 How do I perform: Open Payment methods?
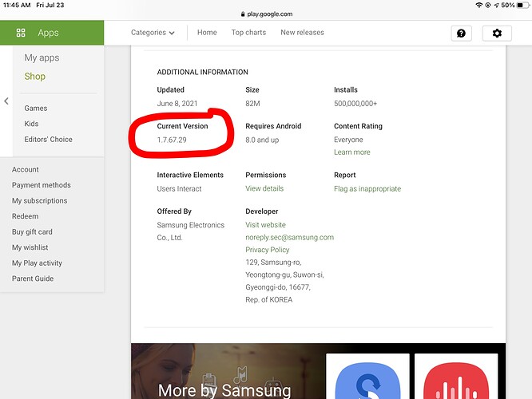[42, 185]
